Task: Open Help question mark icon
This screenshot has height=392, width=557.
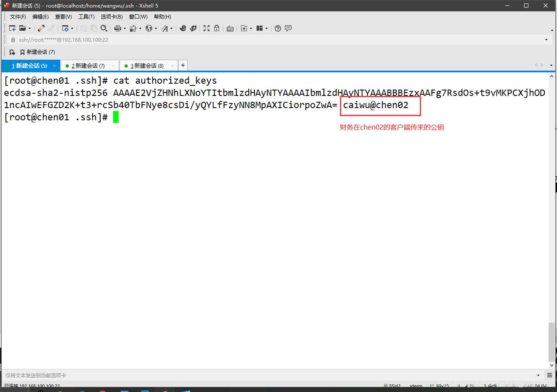Action: pos(278,28)
